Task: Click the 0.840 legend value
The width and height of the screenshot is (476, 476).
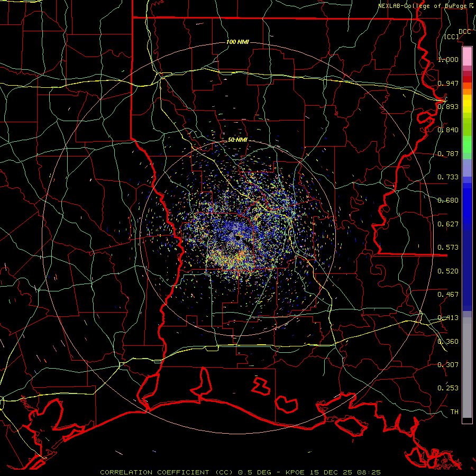Action: pyautogui.click(x=448, y=130)
